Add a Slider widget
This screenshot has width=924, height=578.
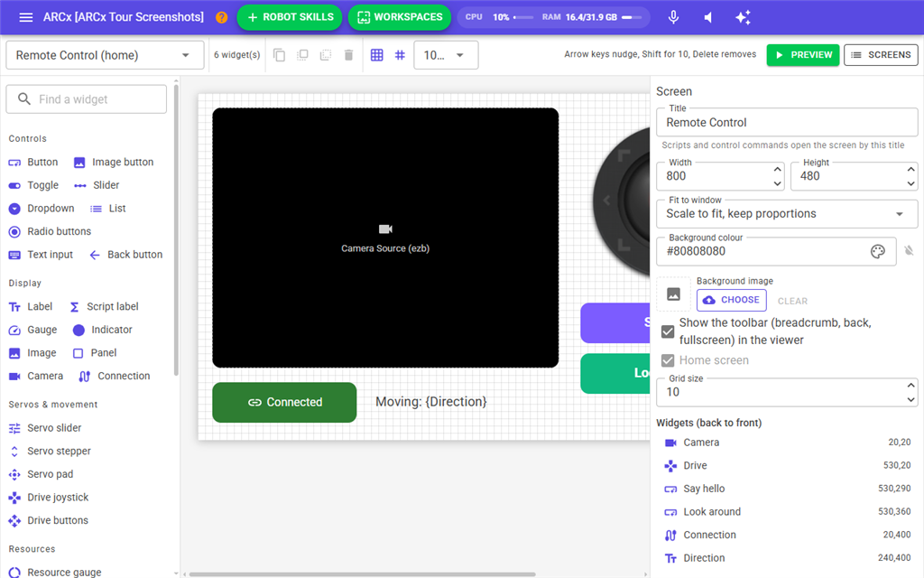click(x=97, y=185)
